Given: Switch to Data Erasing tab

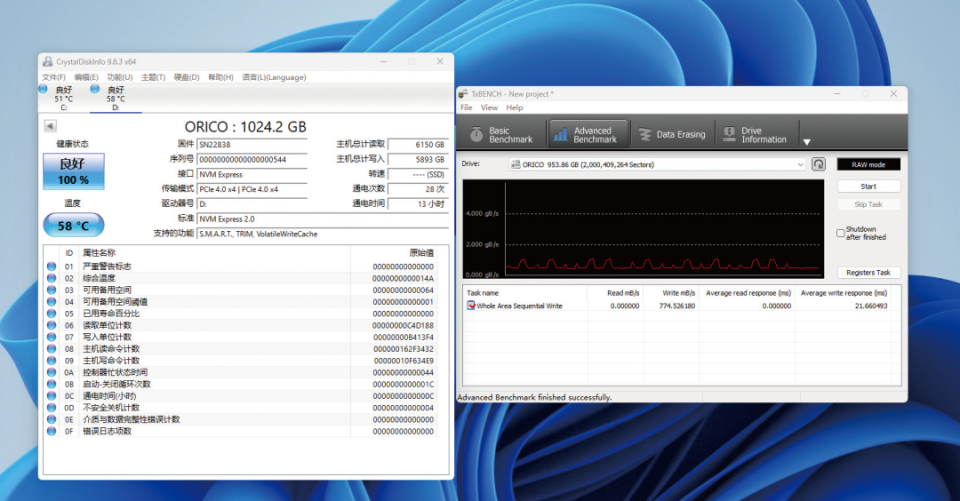Looking at the screenshot, I should pyautogui.click(x=672, y=135).
